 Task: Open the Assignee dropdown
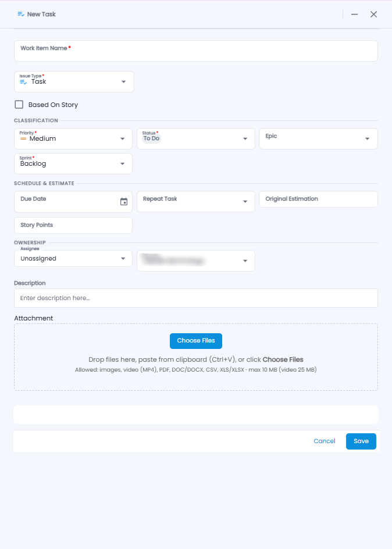coord(73,259)
